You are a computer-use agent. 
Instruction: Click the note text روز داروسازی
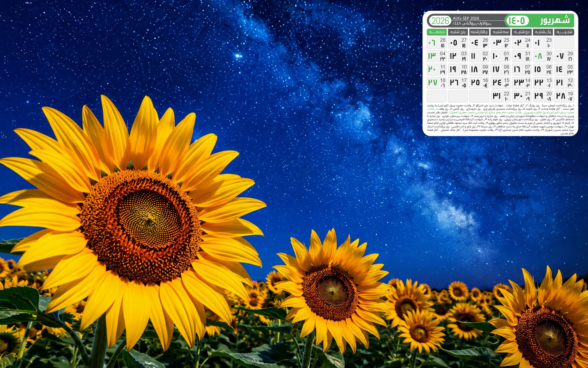473,109
